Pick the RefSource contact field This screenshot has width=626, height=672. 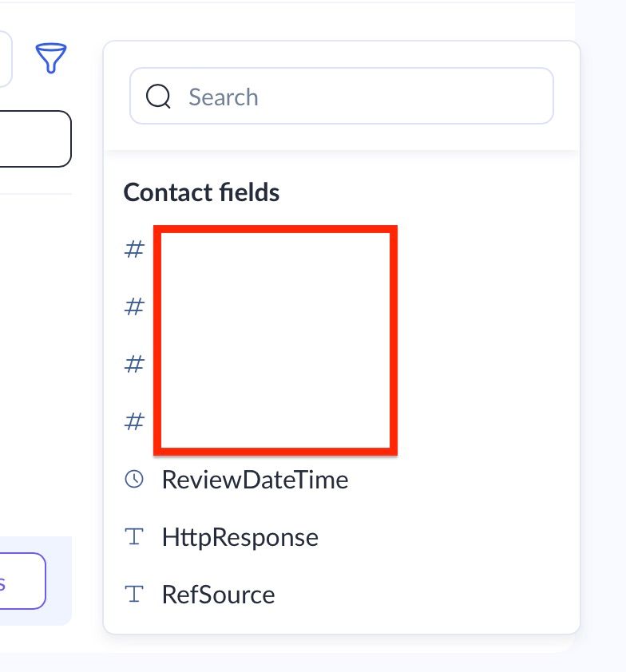tap(218, 595)
